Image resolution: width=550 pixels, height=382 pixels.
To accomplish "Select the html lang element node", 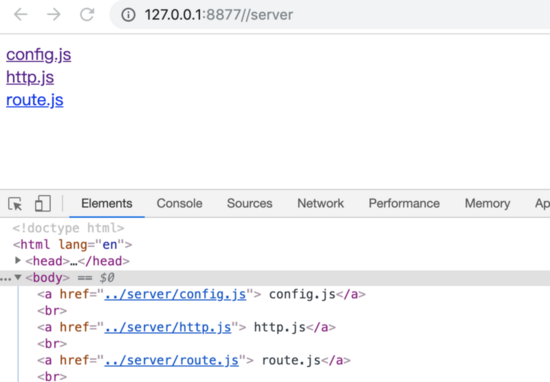I will pyautogui.click(x=73, y=244).
